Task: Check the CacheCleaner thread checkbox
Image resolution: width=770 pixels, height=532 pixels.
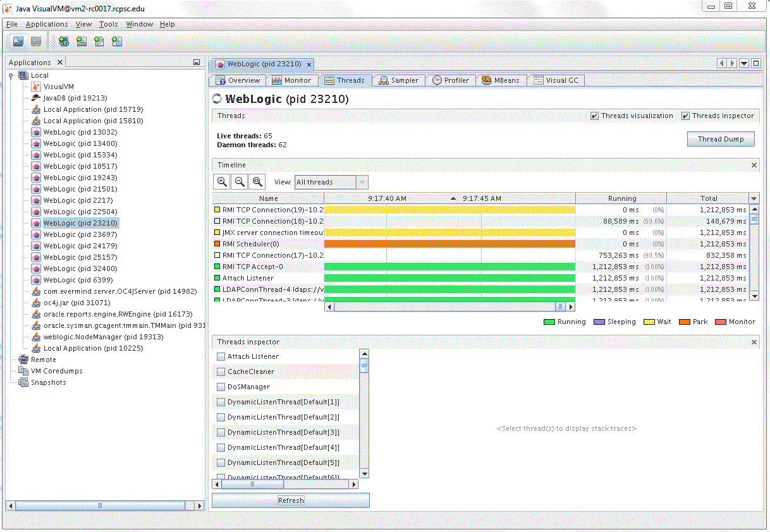Action: (x=220, y=372)
